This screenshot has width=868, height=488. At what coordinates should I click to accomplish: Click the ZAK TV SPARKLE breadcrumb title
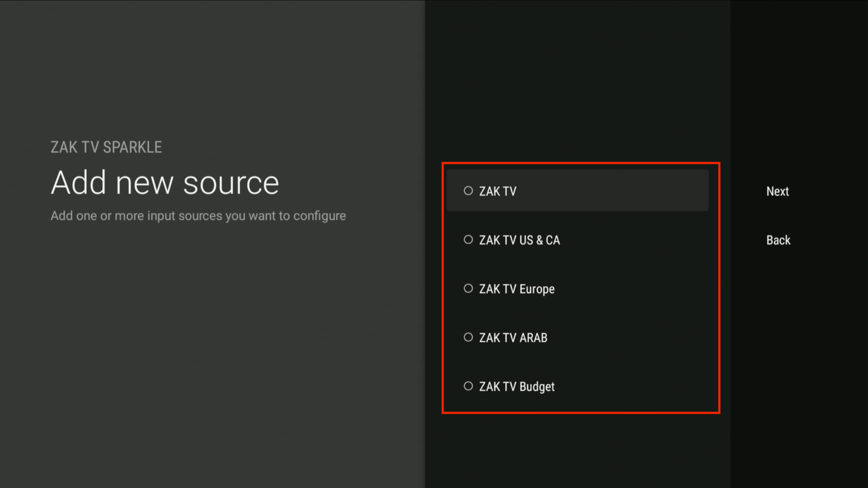[x=106, y=147]
